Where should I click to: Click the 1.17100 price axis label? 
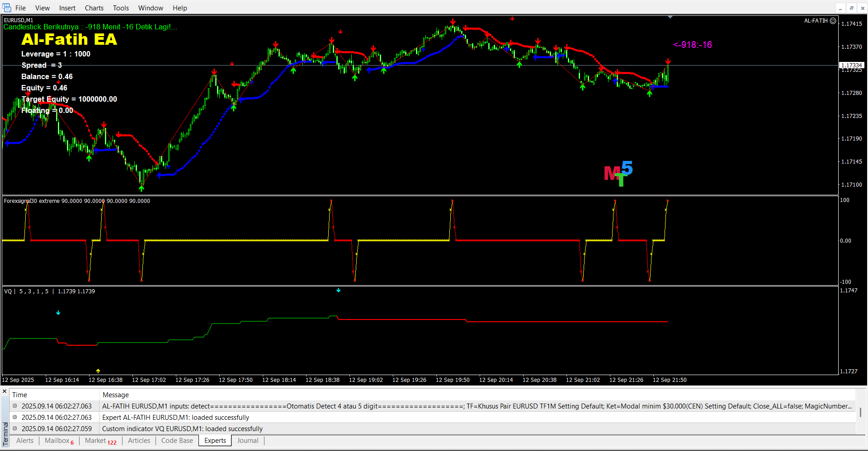point(851,184)
